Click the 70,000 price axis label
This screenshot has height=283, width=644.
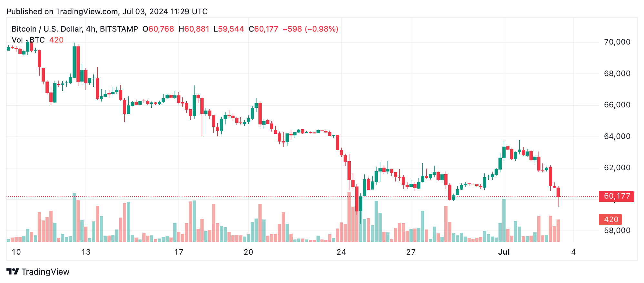click(617, 42)
